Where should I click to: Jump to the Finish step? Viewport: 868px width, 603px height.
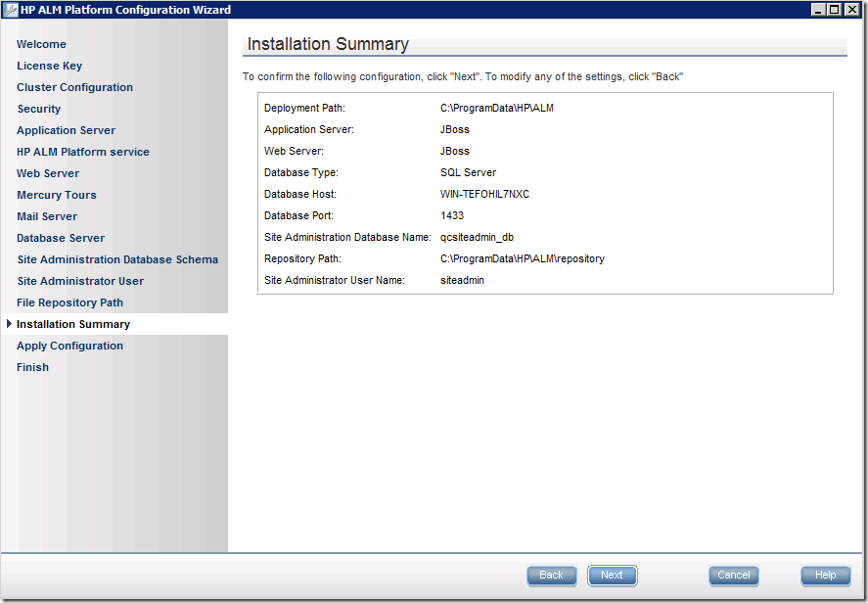click(x=32, y=368)
